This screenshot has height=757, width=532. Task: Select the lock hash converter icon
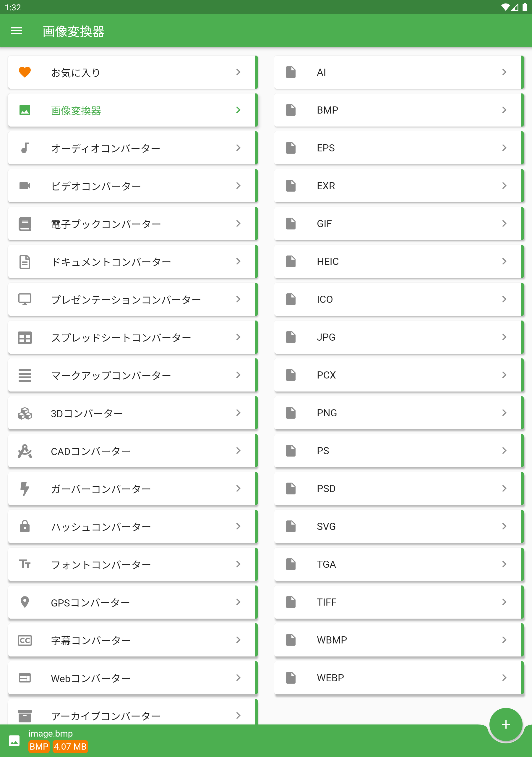point(25,526)
